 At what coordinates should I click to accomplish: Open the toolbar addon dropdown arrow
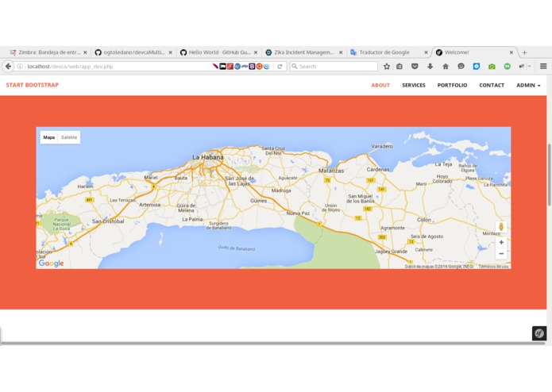pos(530,66)
